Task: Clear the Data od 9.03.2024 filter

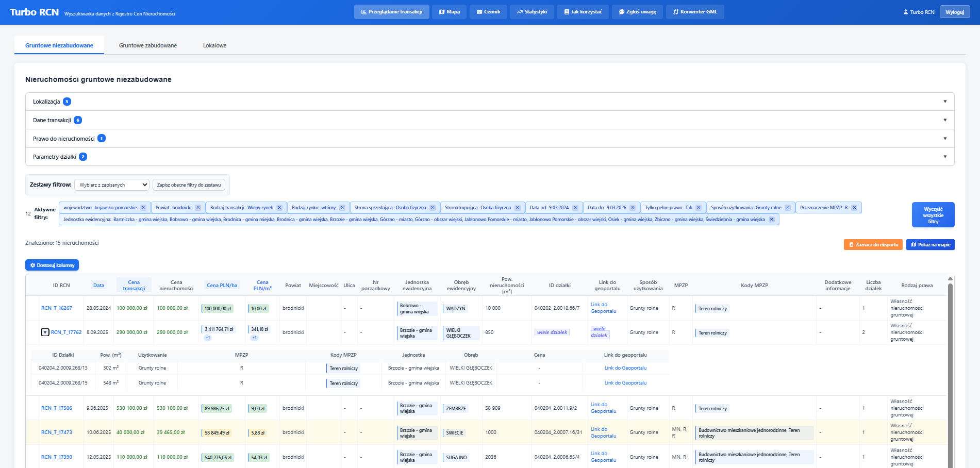Action: (575, 208)
